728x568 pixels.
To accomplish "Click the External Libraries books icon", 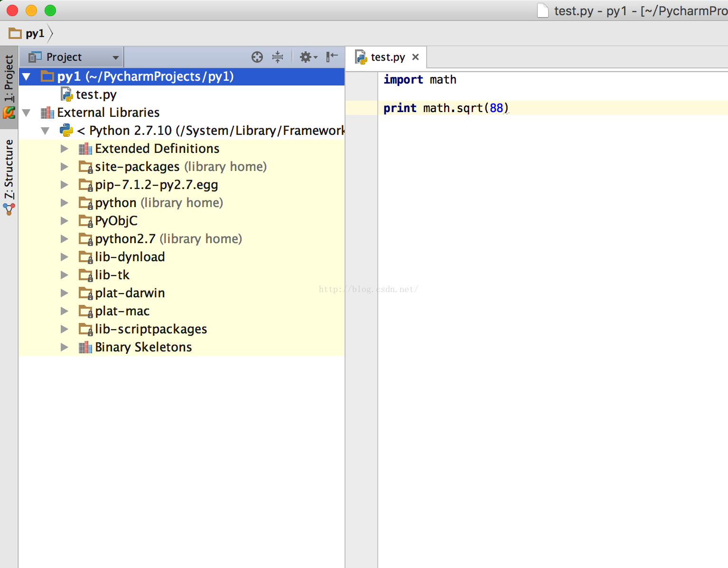I will 47,113.
